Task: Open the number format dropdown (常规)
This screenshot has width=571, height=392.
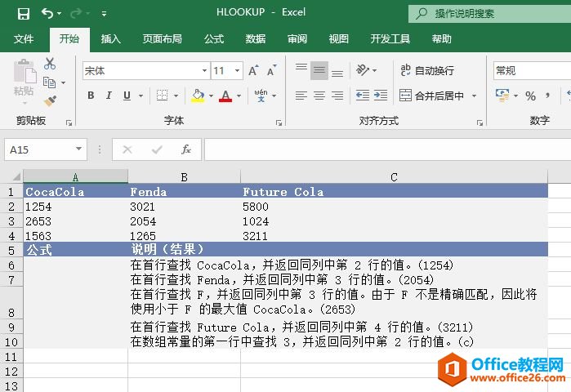Action: pyautogui.click(x=531, y=71)
